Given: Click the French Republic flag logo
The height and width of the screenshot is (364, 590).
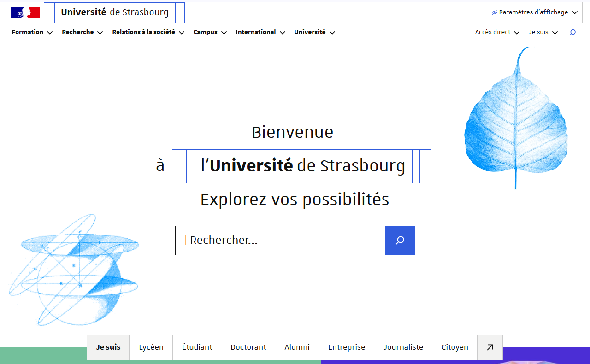Looking at the screenshot, I should point(25,12).
